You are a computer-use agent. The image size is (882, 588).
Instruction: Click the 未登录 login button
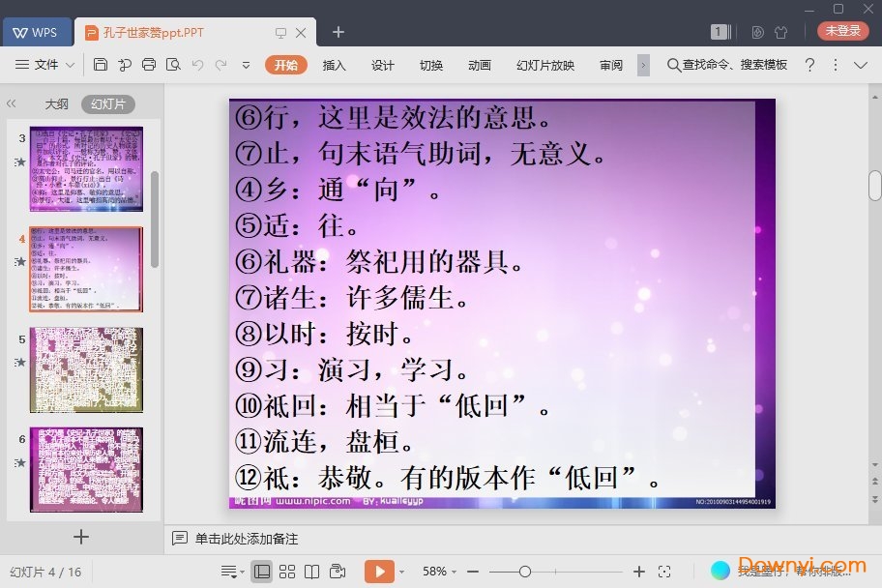[842, 31]
